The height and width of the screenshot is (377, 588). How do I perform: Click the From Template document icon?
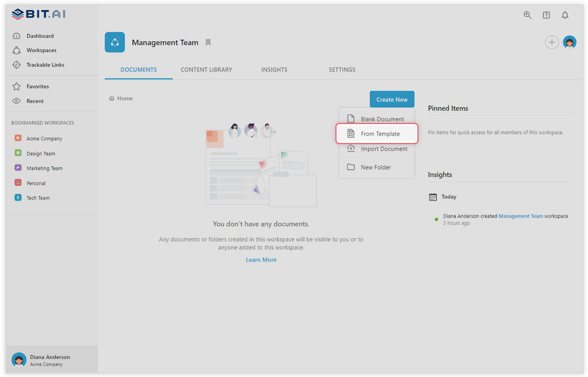(x=351, y=134)
